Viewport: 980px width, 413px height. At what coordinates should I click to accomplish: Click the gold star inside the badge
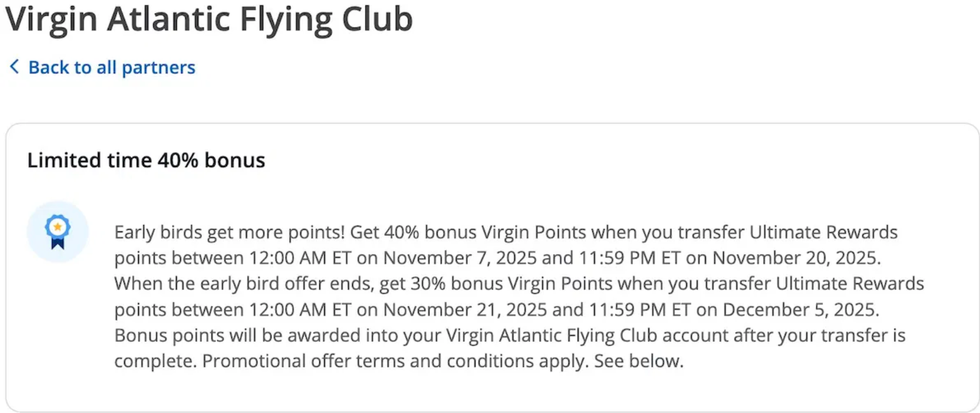point(58,227)
